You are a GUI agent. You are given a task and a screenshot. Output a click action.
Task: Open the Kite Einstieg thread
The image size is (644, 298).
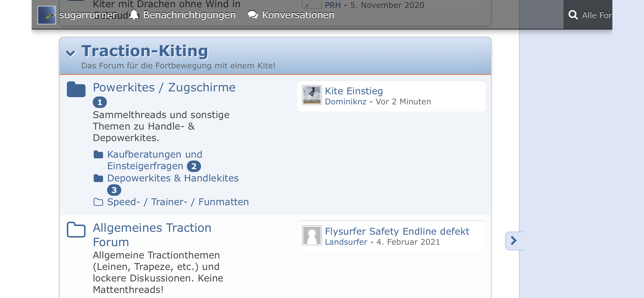pyautogui.click(x=354, y=91)
